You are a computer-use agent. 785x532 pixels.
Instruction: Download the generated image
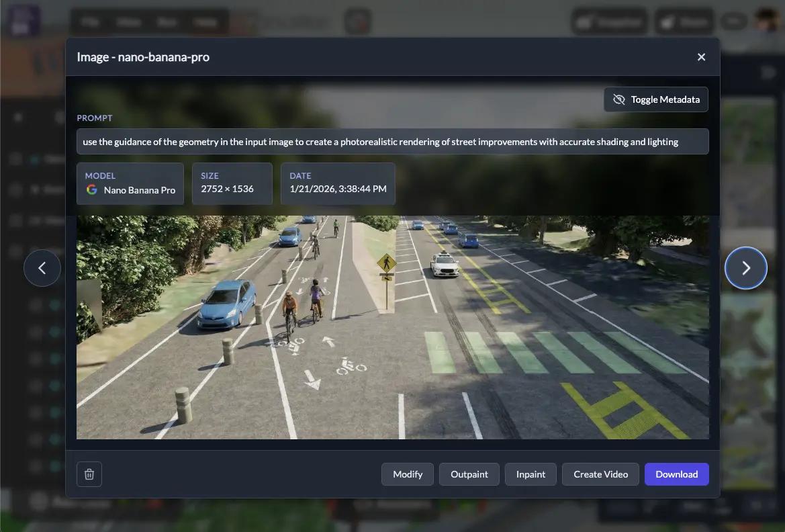pos(676,474)
